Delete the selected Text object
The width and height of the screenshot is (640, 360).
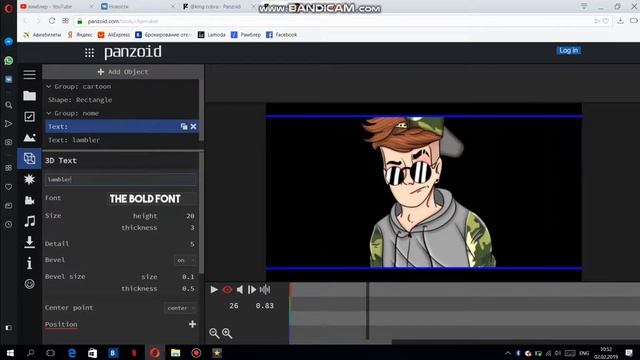pyautogui.click(x=193, y=127)
